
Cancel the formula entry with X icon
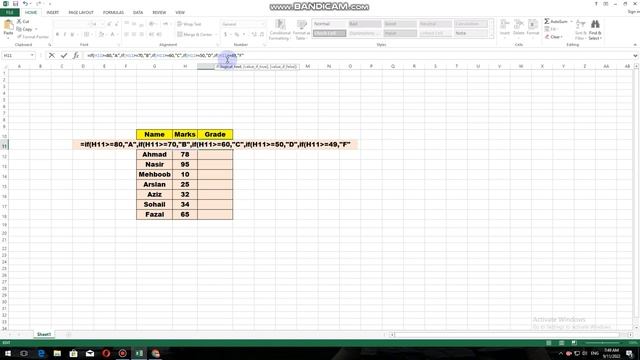pyautogui.click(x=51, y=55)
